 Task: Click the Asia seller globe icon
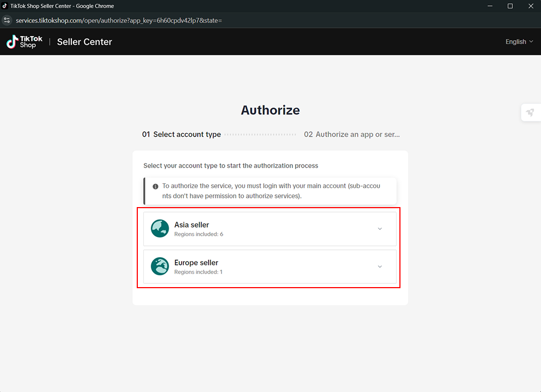(x=160, y=229)
